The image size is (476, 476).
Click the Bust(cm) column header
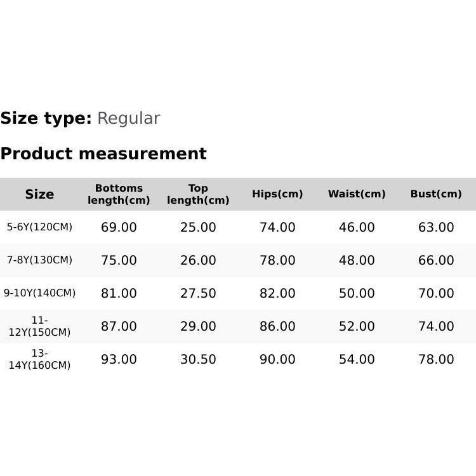pyautogui.click(x=436, y=194)
